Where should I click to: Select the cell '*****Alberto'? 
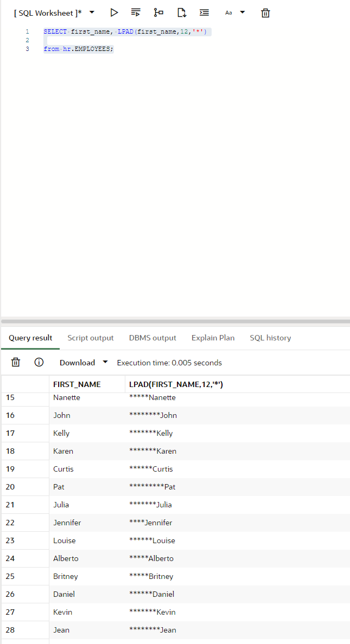coord(151,558)
